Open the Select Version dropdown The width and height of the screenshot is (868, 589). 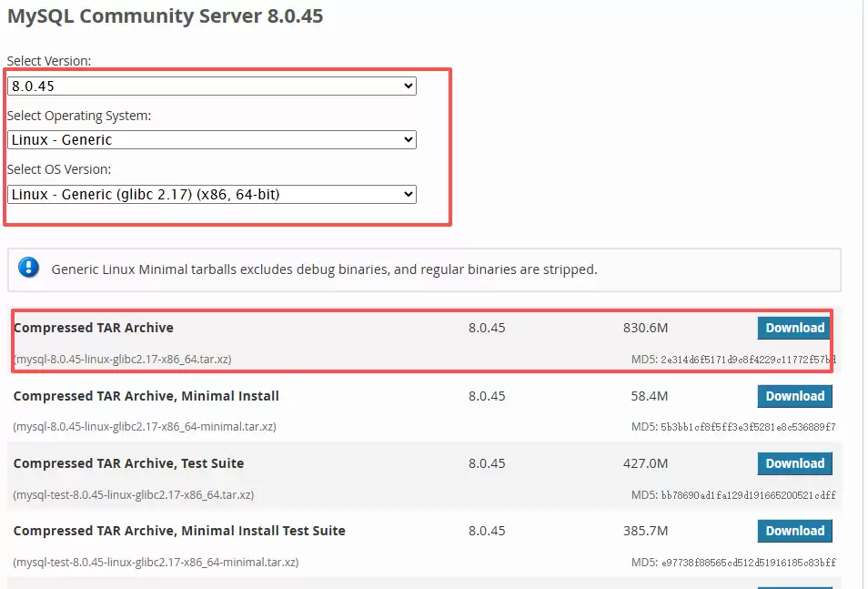tap(211, 86)
